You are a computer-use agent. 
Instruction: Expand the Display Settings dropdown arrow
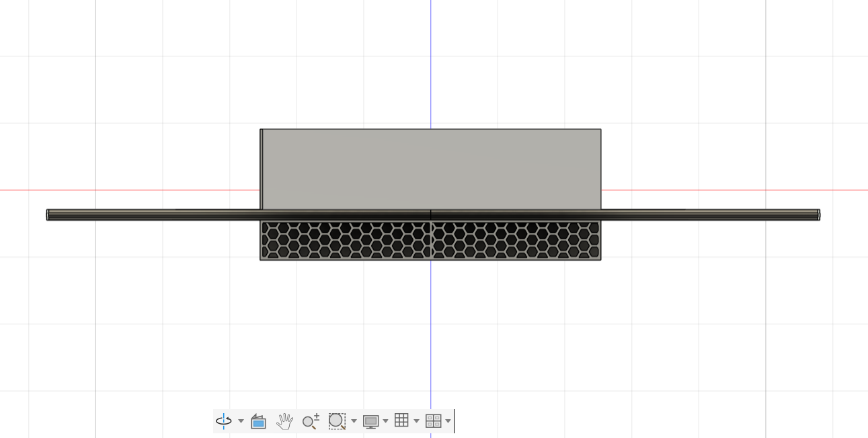point(385,421)
